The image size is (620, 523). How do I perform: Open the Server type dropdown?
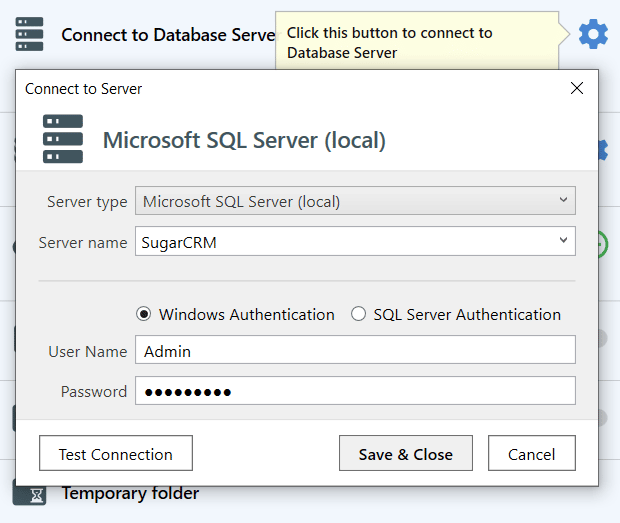click(355, 201)
